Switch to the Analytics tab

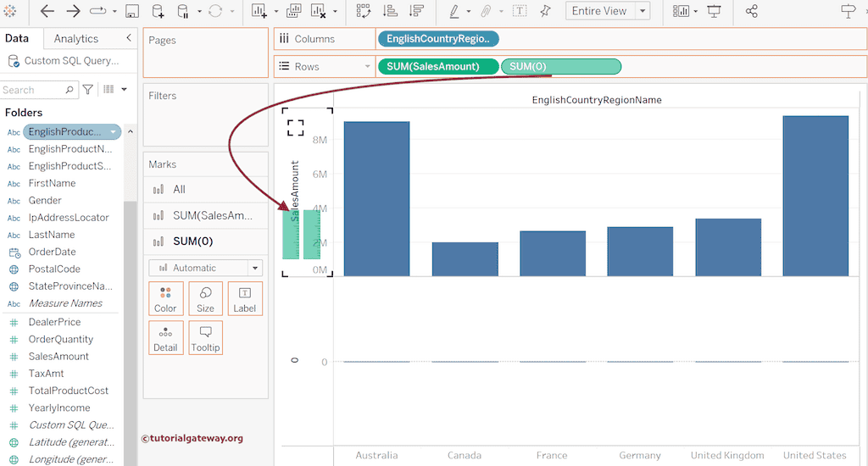pos(76,38)
